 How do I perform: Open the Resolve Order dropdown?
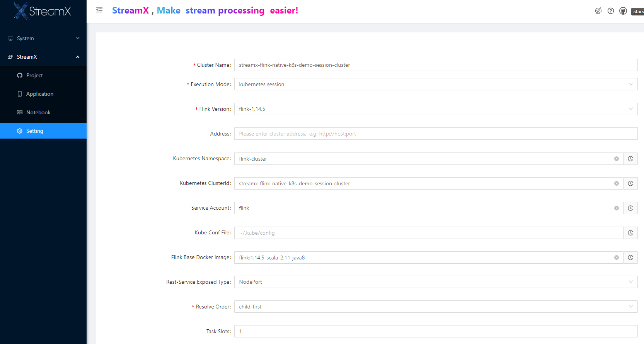point(436,307)
